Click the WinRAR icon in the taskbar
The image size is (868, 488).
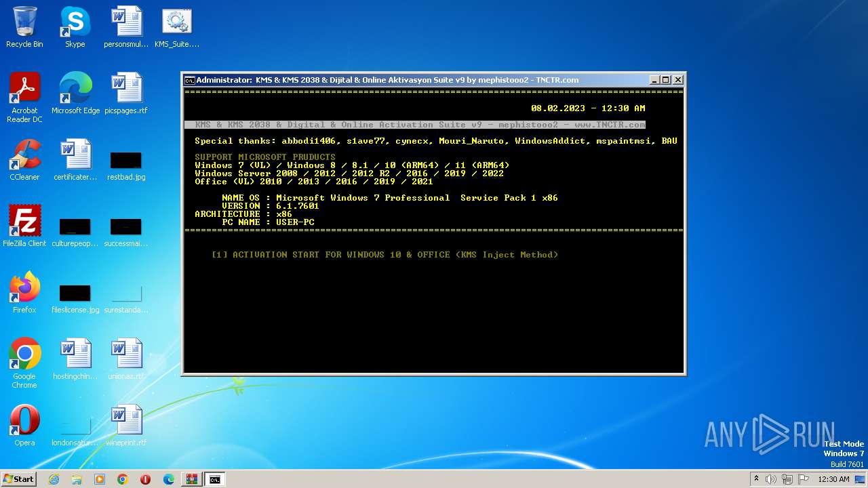192,479
